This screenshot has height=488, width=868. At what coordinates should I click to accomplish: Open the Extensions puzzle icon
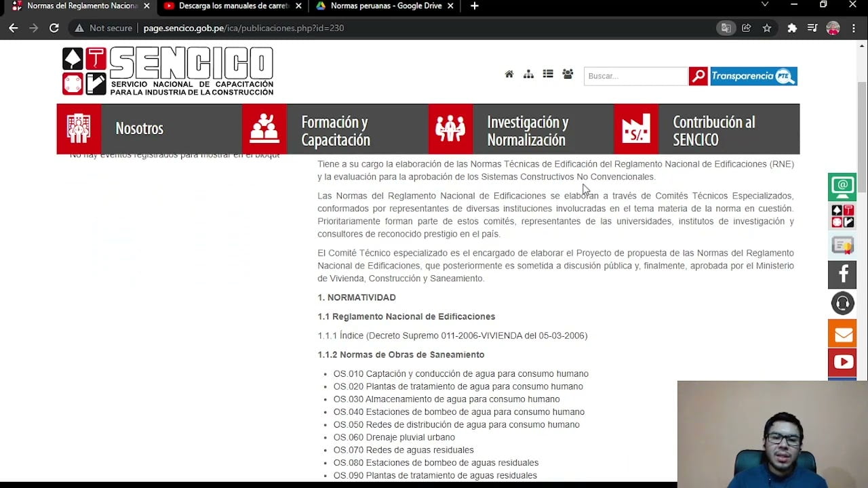[x=792, y=28]
